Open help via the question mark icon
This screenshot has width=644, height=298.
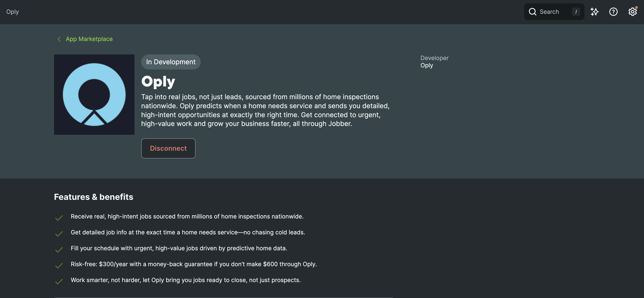(613, 12)
